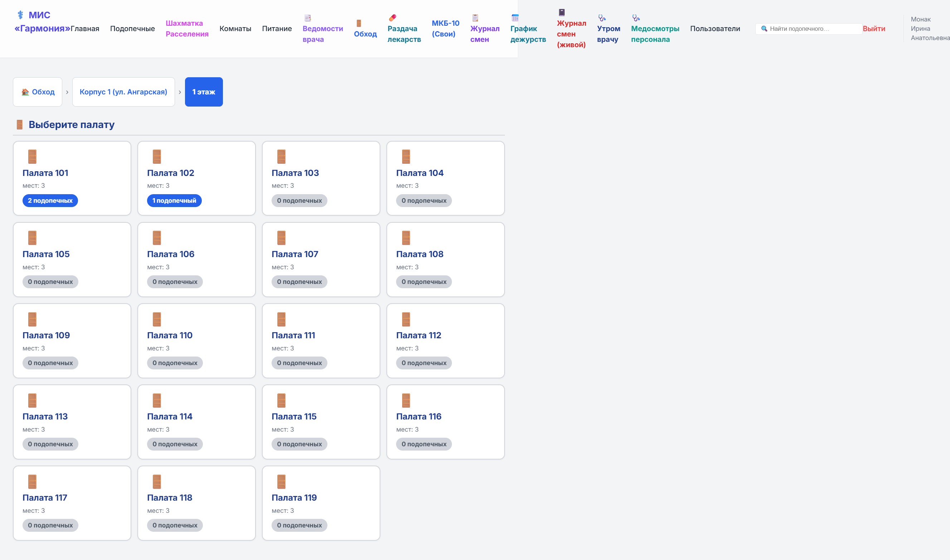Click the door icon of Палата 114
This screenshot has height=560, width=950.
(157, 401)
